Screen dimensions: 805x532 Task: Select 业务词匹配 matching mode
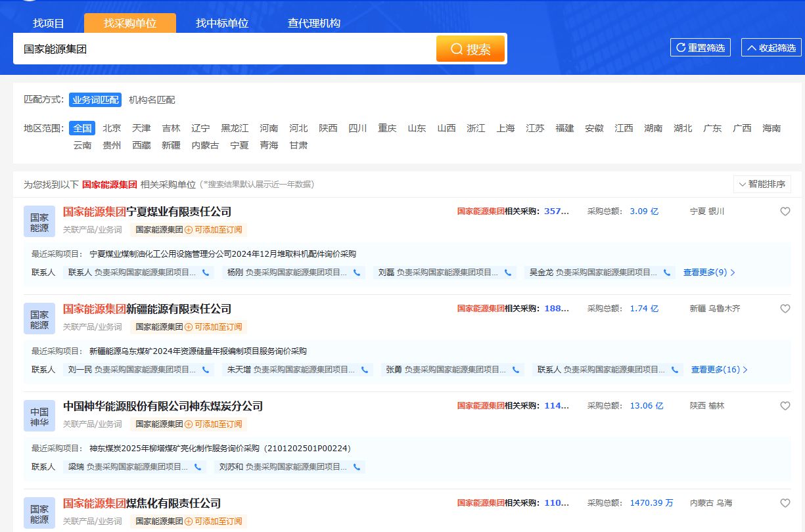pos(95,100)
